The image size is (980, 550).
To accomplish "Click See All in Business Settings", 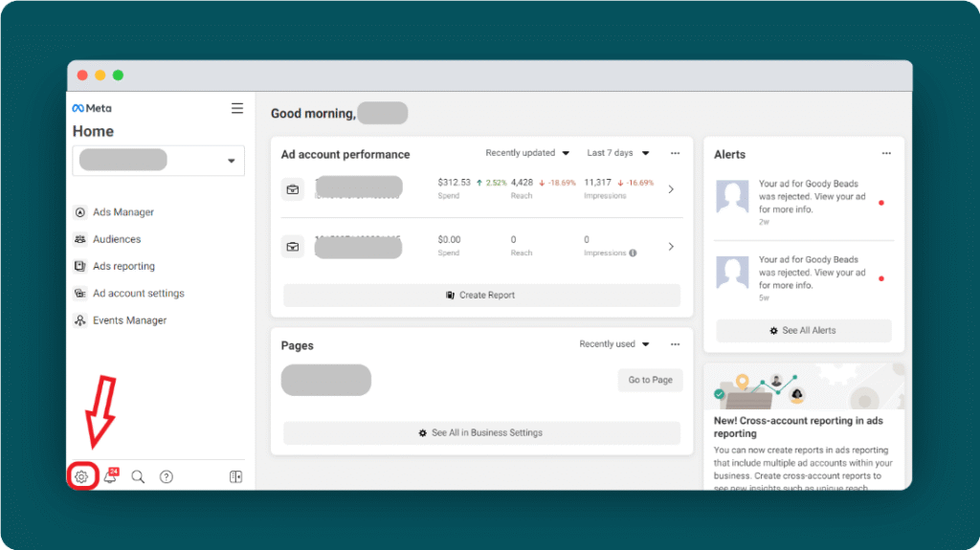I will click(x=482, y=432).
